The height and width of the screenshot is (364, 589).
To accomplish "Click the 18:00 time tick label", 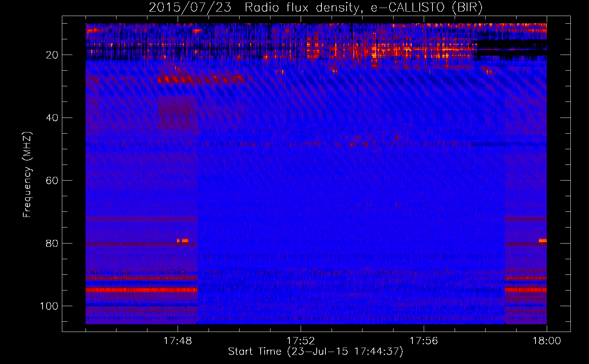I will (547, 341).
